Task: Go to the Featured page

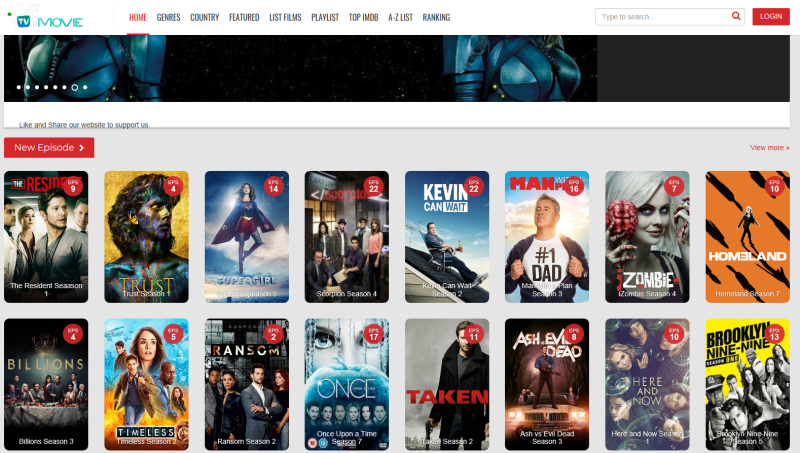Action: (244, 17)
